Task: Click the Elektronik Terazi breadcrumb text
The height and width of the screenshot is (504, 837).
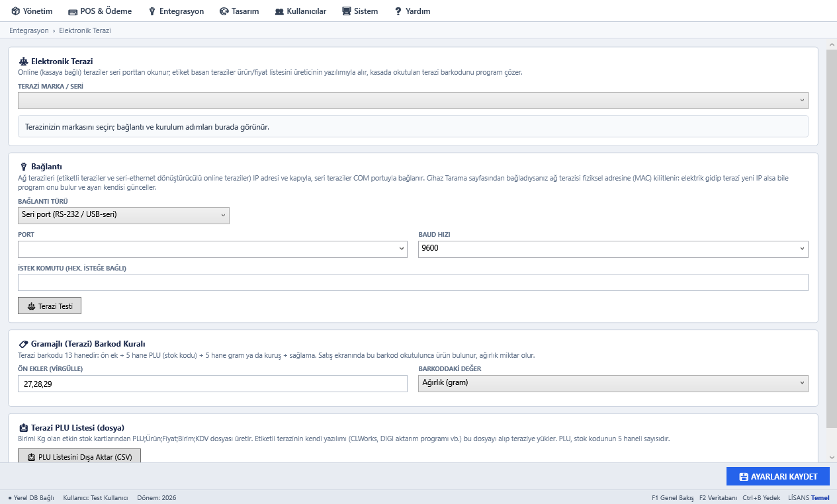Action: pos(85,30)
